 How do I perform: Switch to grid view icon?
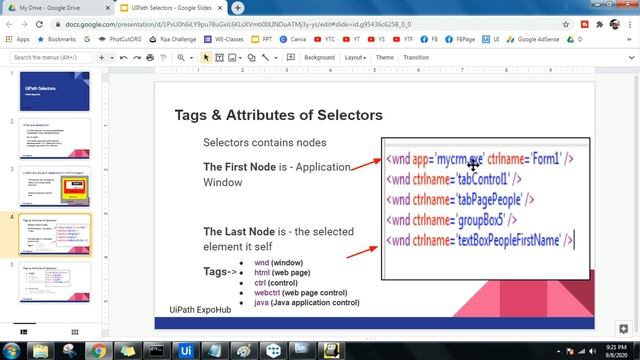coord(75,332)
